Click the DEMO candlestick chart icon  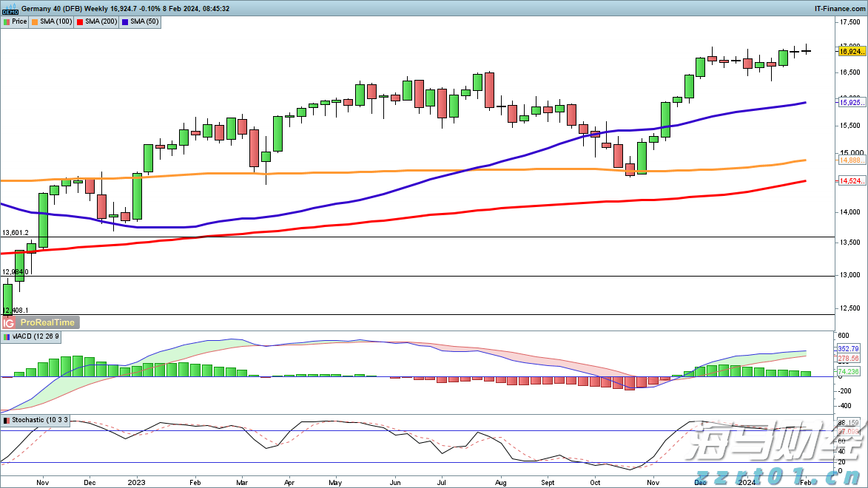(9, 9)
